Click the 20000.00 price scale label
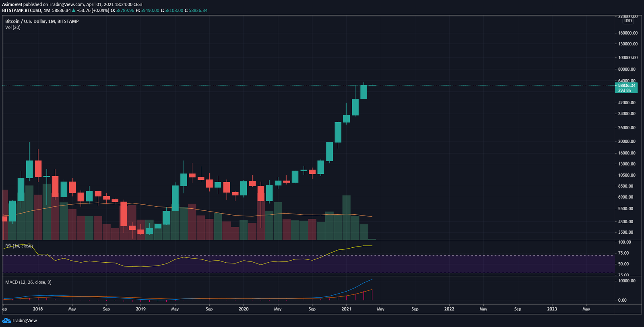644x327 pixels. 628,142
